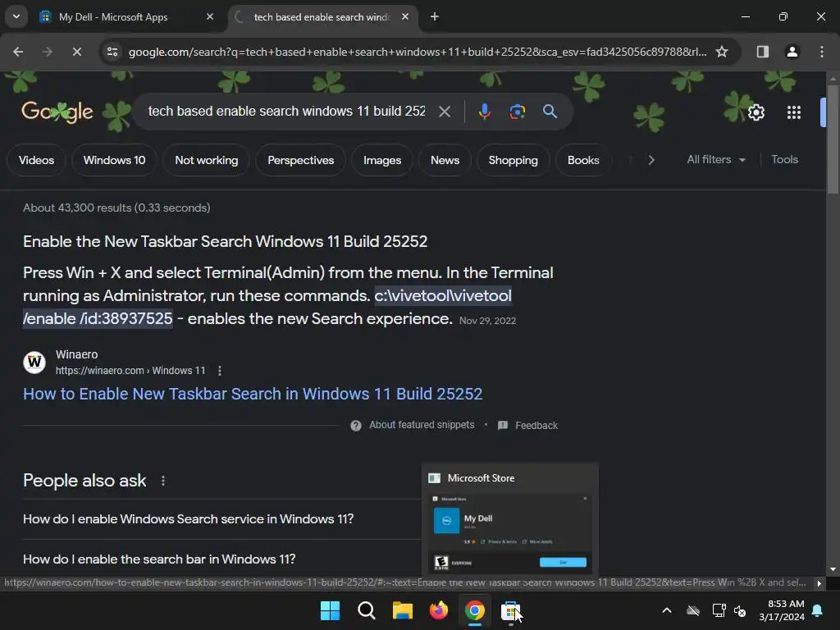Stop loading the page
840x630 pixels.
coord(76,52)
